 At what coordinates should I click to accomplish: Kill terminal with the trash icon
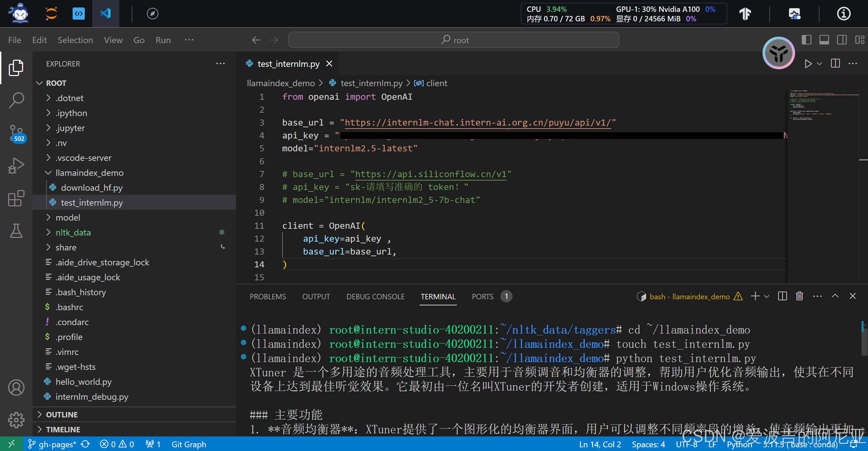tap(799, 296)
